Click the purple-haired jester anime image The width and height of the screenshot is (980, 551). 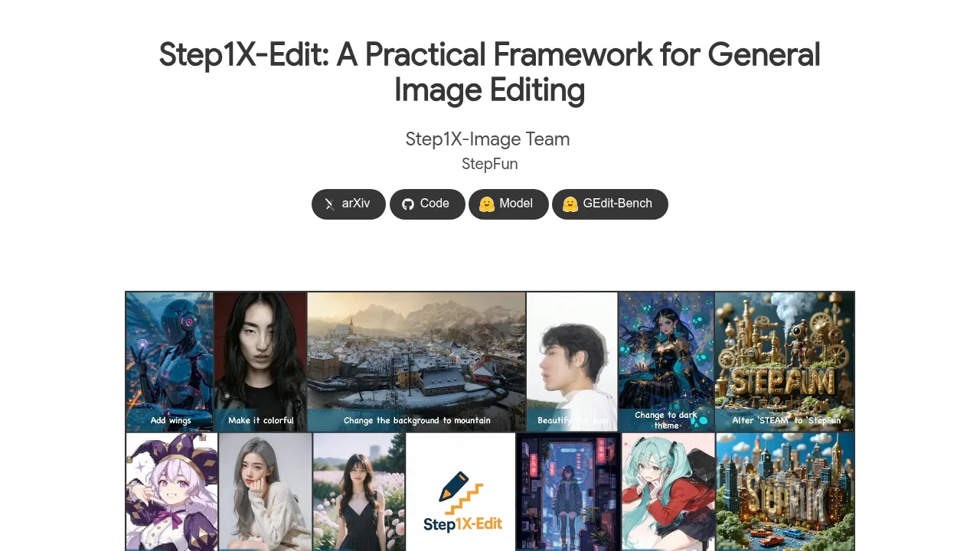pos(172,492)
